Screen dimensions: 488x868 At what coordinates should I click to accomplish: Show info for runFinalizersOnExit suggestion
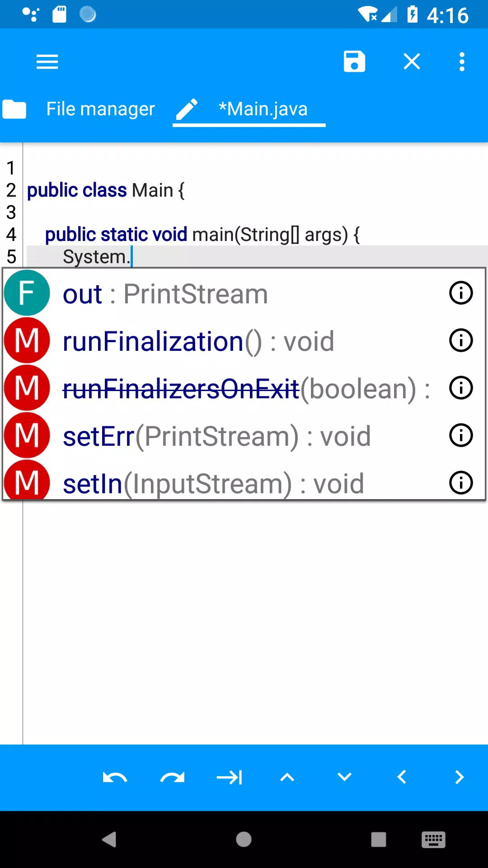coord(461,388)
